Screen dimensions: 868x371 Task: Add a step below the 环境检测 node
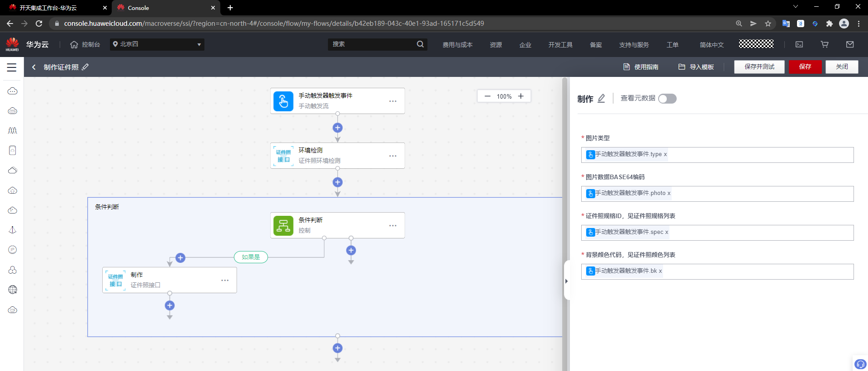point(337,182)
